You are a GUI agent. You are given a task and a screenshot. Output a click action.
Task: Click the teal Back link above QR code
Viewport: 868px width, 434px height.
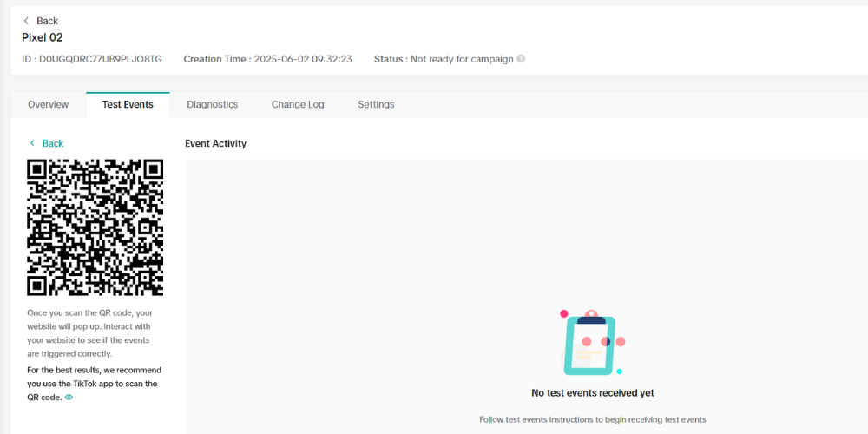pyautogui.click(x=47, y=143)
